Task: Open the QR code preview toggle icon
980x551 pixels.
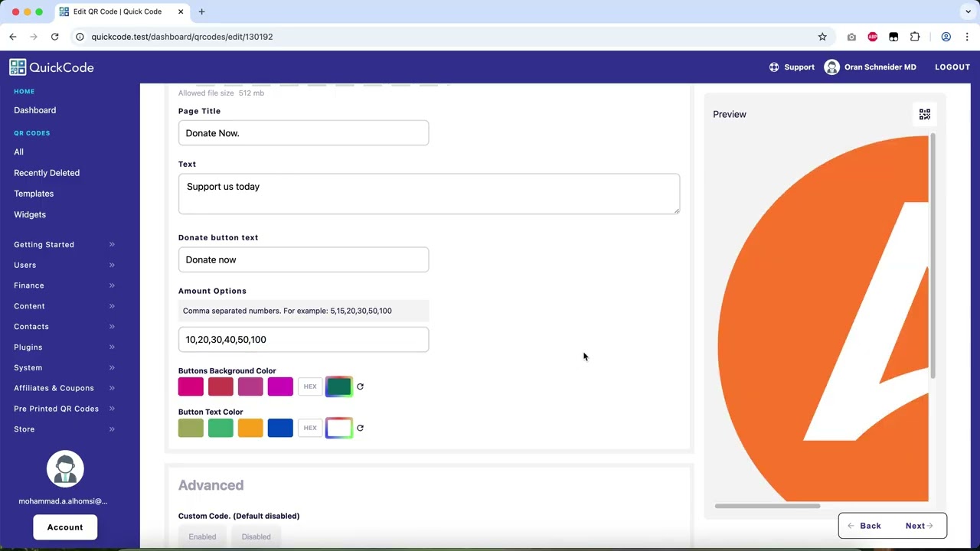Action: click(x=925, y=114)
